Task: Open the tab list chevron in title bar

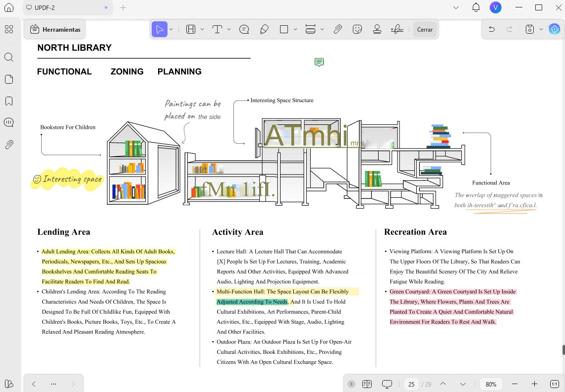Action: [x=456, y=7]
